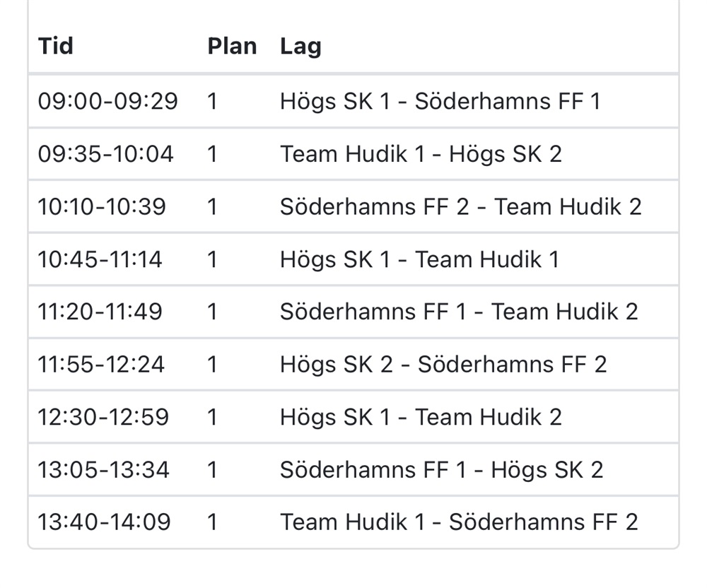707x588 pixels.
Task: Click the Lag column header
Action: point(300,47)
